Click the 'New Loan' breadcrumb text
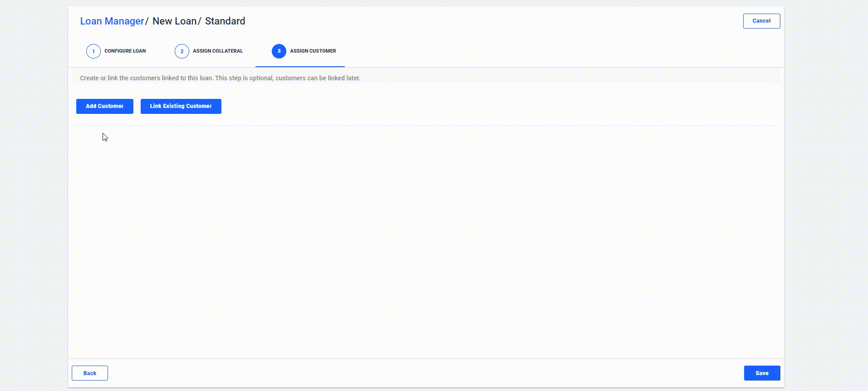This screenshot has height=391, width=868. click(x=174, y=21)
